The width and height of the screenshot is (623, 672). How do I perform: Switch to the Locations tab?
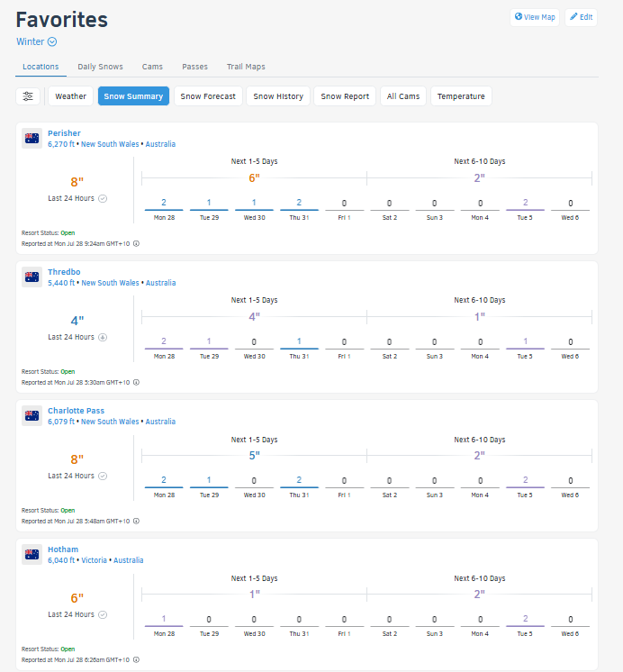pos(41,67)
